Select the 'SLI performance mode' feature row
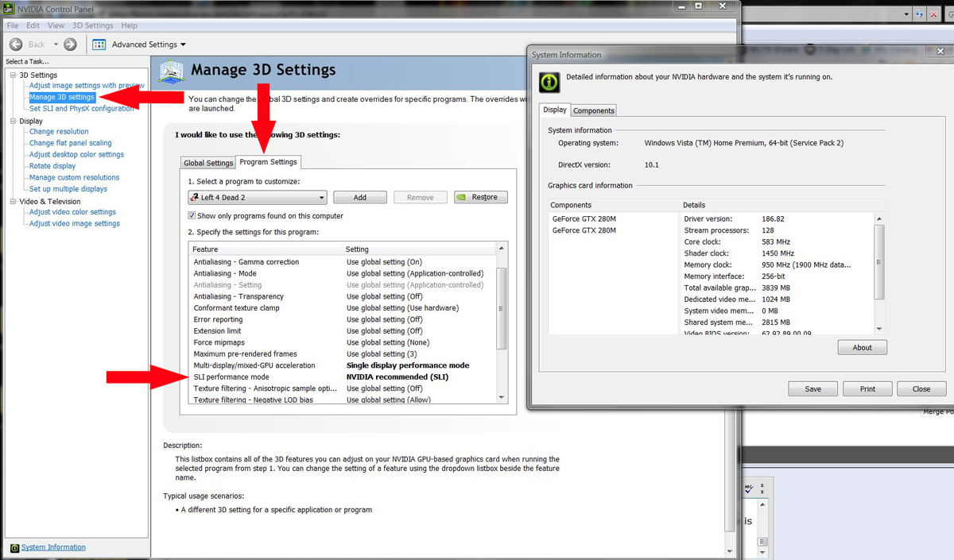Viewport: 954px width, 560px height. click(343, 377)
